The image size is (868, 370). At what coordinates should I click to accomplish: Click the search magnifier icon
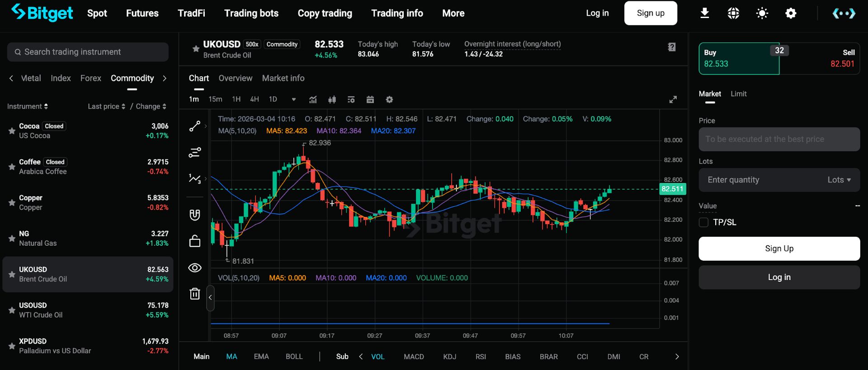pos(18,52)
